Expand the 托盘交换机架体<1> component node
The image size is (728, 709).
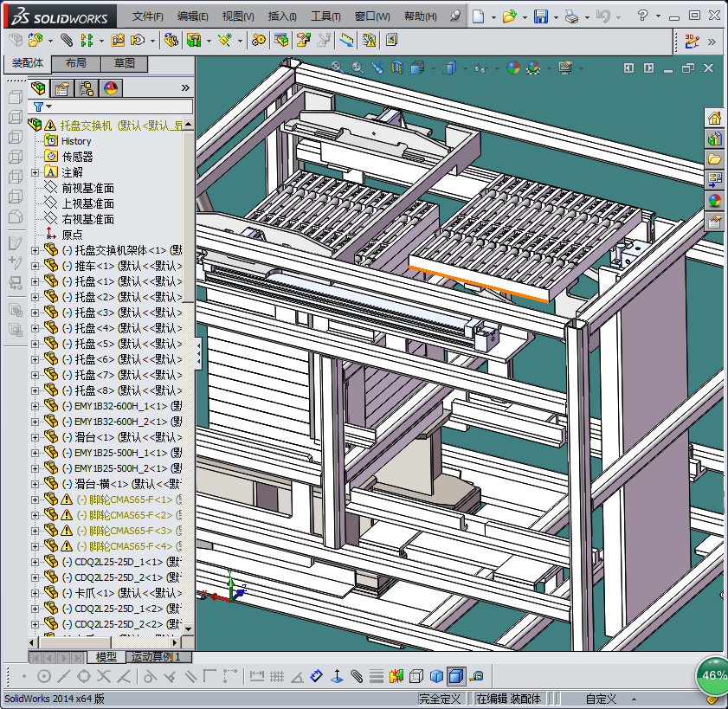click(35, 250)
